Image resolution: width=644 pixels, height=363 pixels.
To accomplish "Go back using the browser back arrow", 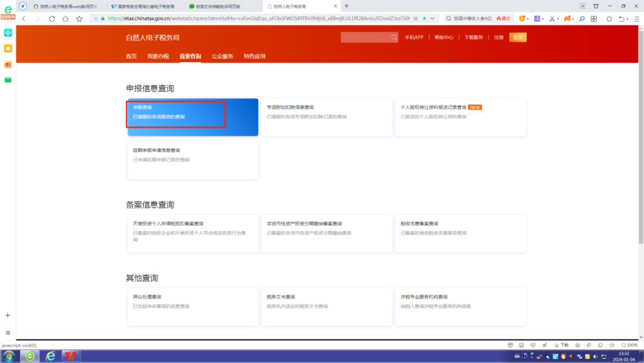I will [24, 19].
